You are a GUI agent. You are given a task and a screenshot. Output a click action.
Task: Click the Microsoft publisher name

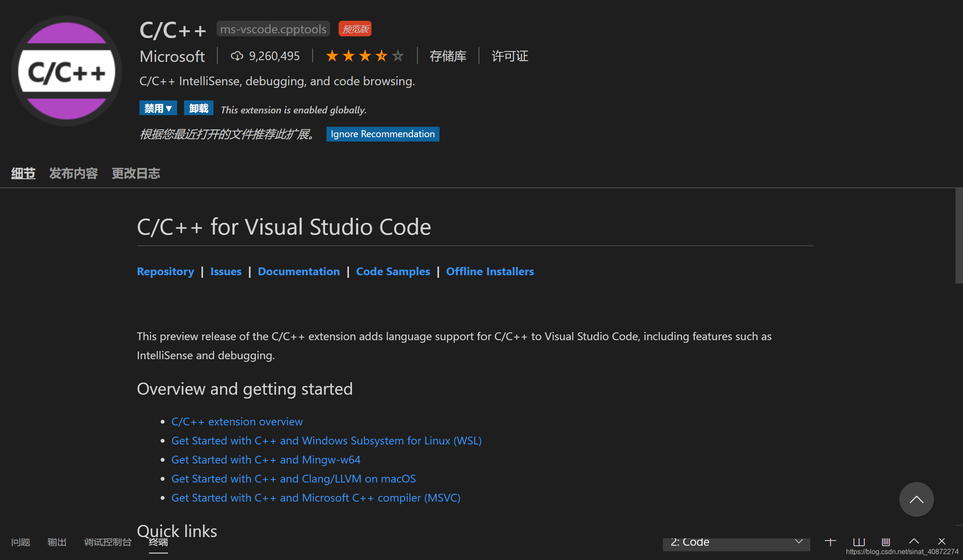172,56
